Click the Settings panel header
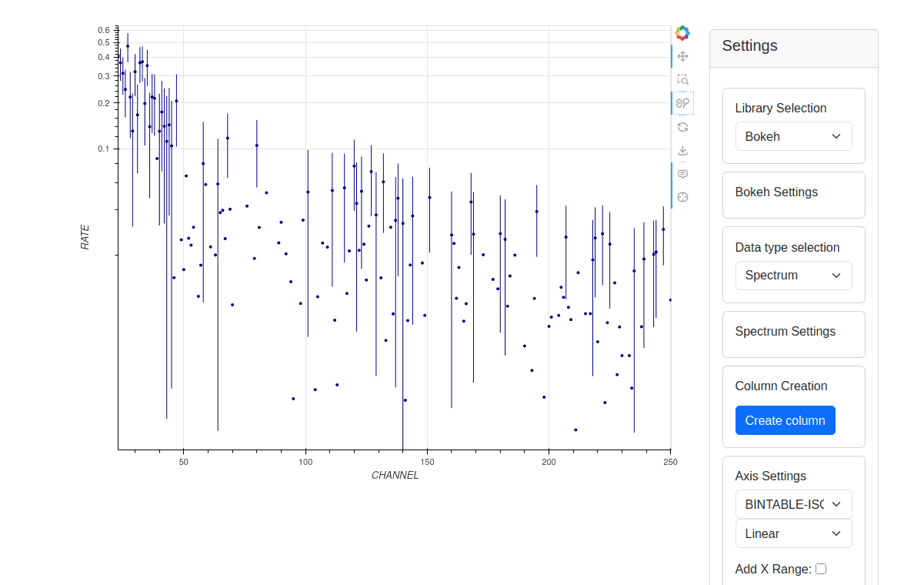 point(793,48)
